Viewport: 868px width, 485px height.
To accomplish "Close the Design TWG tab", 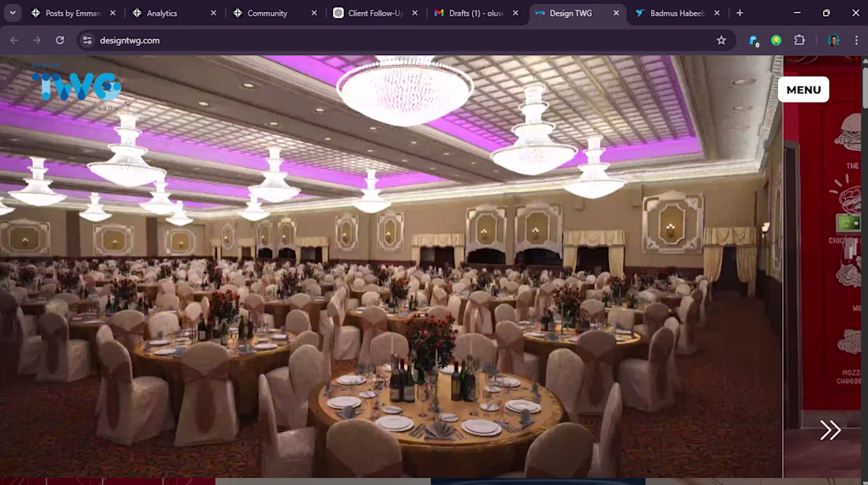I will click(616, 13).
